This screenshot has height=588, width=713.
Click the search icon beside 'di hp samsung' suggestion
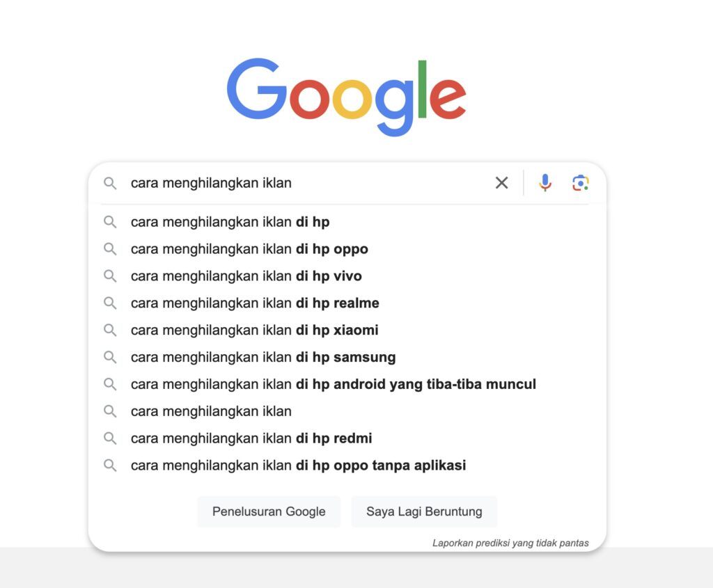(110, 357)
